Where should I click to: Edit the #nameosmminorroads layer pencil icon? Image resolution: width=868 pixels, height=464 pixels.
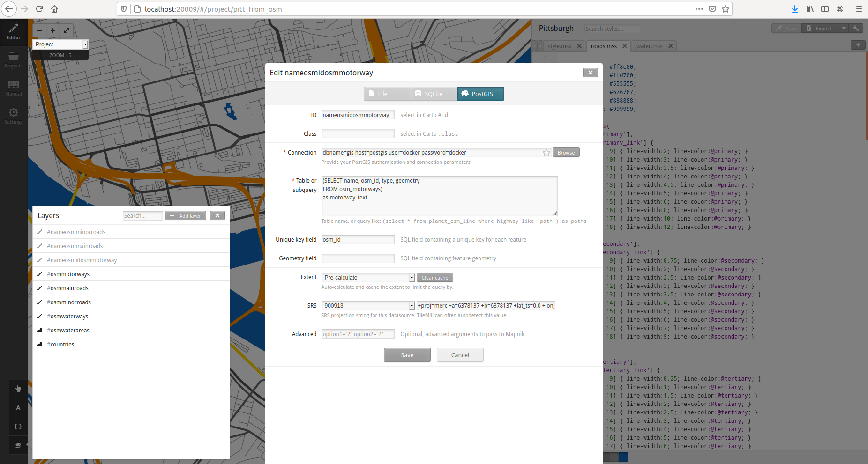[x=40, y=232]
